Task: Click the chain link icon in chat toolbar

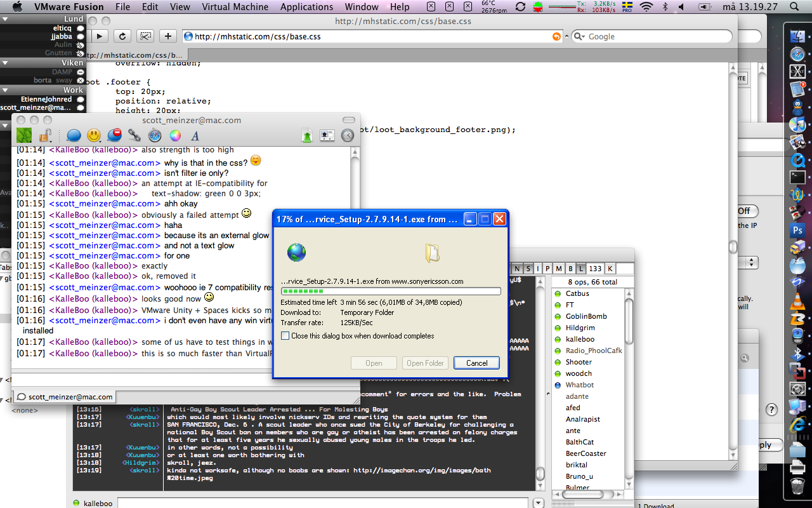Action: [134, 135]
